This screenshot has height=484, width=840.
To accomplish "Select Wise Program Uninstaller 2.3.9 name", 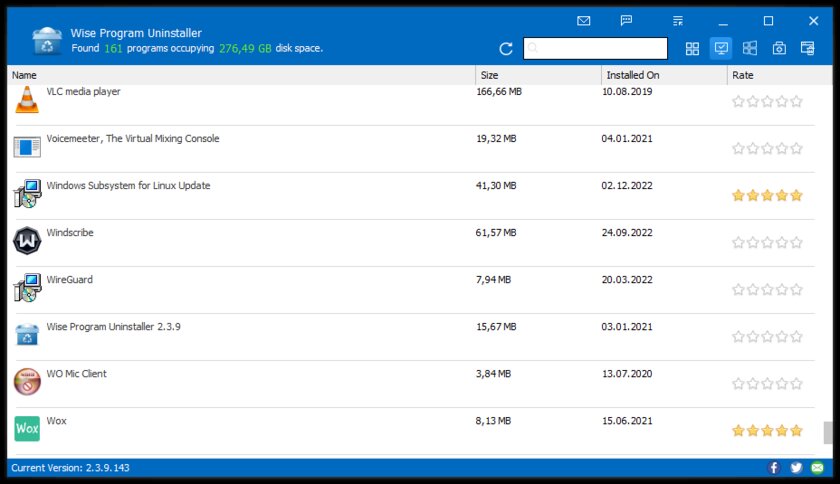I will pos(113,327).
